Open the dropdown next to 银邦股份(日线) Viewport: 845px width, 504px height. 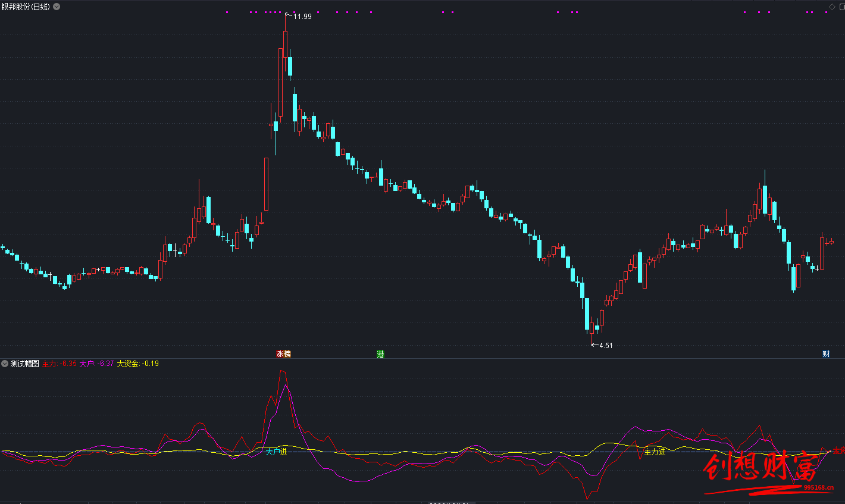click(x=57, y=7)
